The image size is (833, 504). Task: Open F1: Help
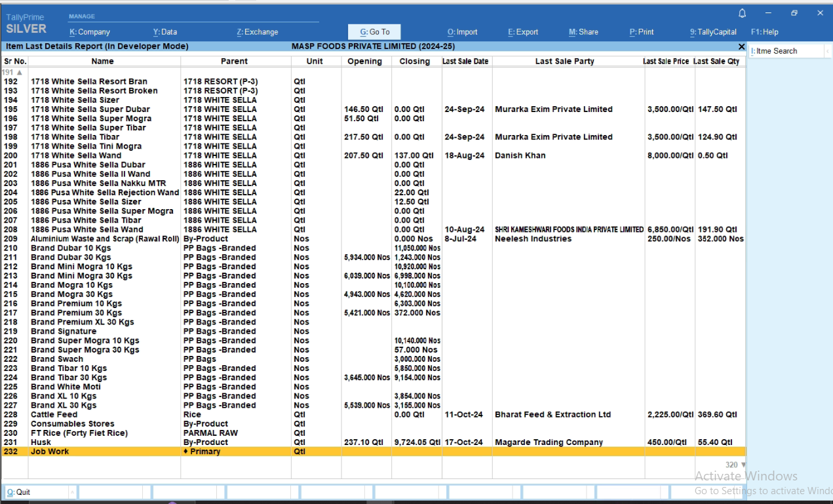(765, 32)
